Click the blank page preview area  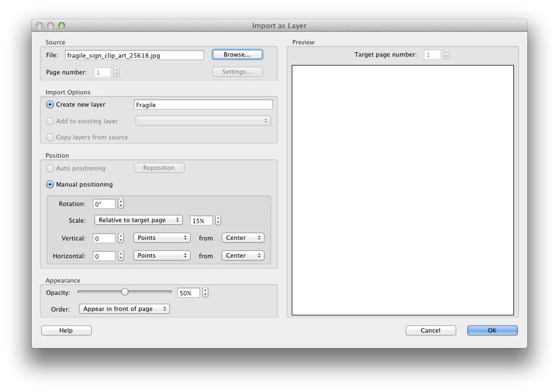pyautogui.click(x=403, y=190)
